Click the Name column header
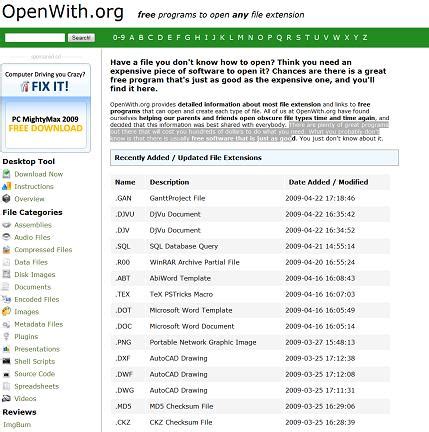This screenshot has height=432, width=429. click(x=125, y=182)
